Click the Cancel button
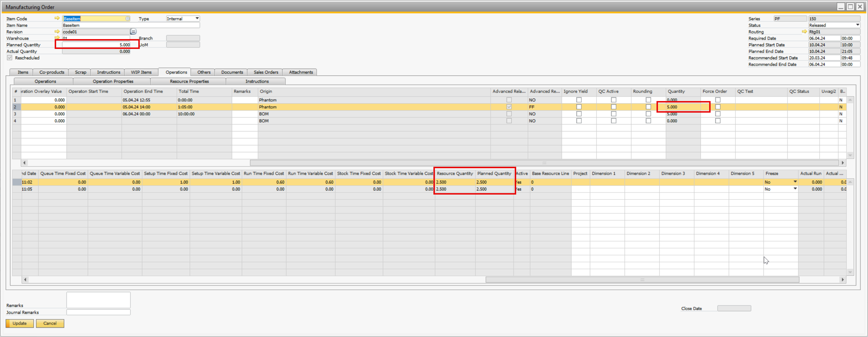The width and height of the screenshot is (868, 337). [x=50, y=323]
